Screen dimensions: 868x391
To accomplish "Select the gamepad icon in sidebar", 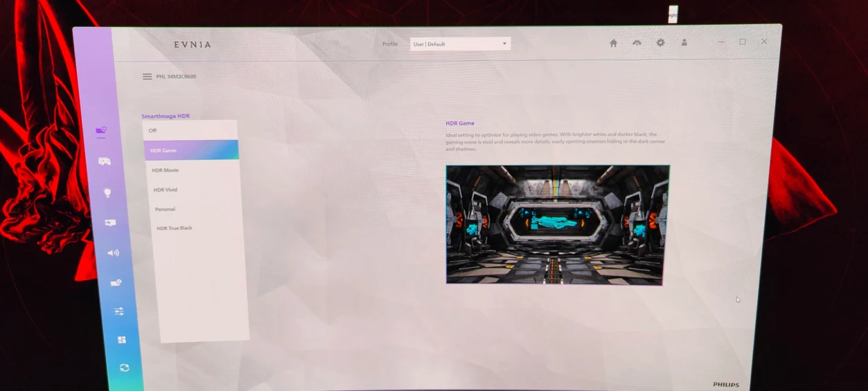I will 105,162.
